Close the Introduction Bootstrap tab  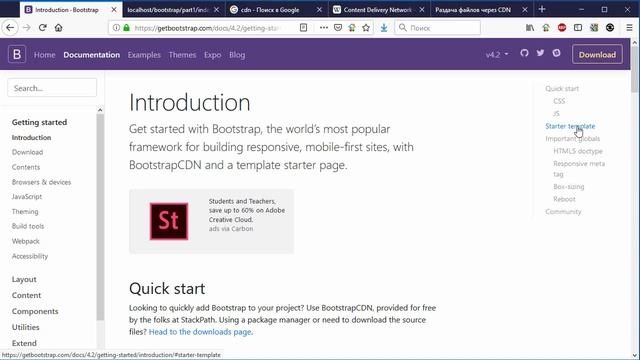(x=114, y=9)
